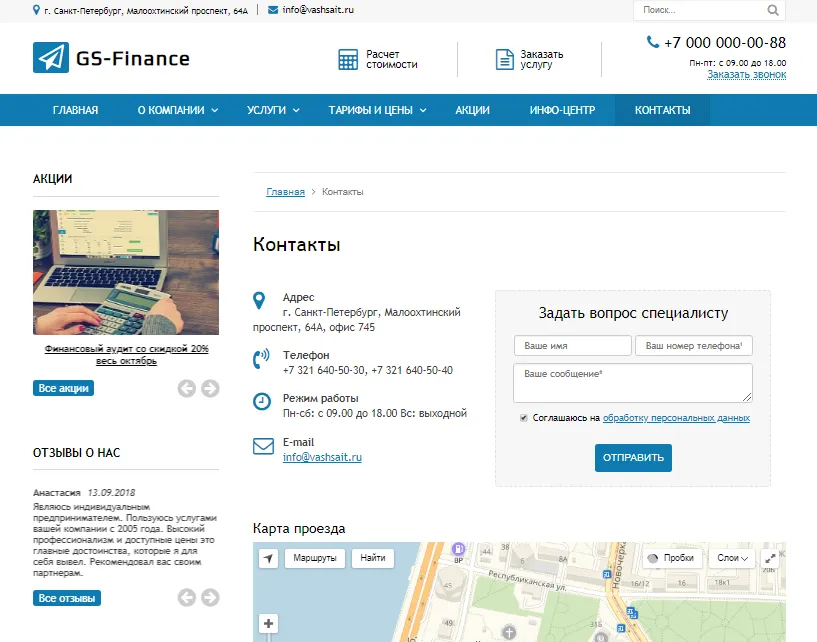Click the Ваше имя input field
Screen dimensions: 817x642
click(x=572, y=345)
